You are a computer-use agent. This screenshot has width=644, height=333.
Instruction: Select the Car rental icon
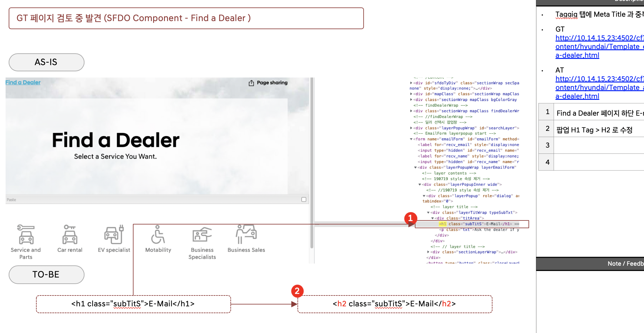click(70, 235)
